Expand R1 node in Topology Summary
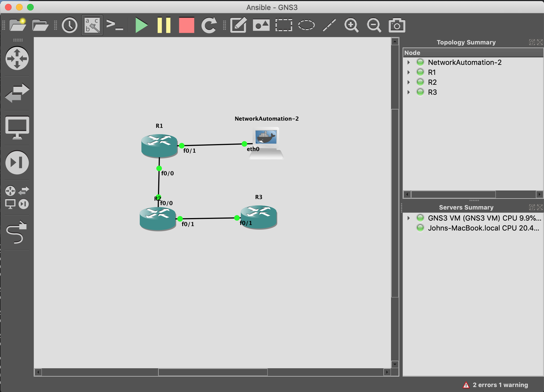Image resolution: width=544 pixels, height=392 pixels. (409, 72)
